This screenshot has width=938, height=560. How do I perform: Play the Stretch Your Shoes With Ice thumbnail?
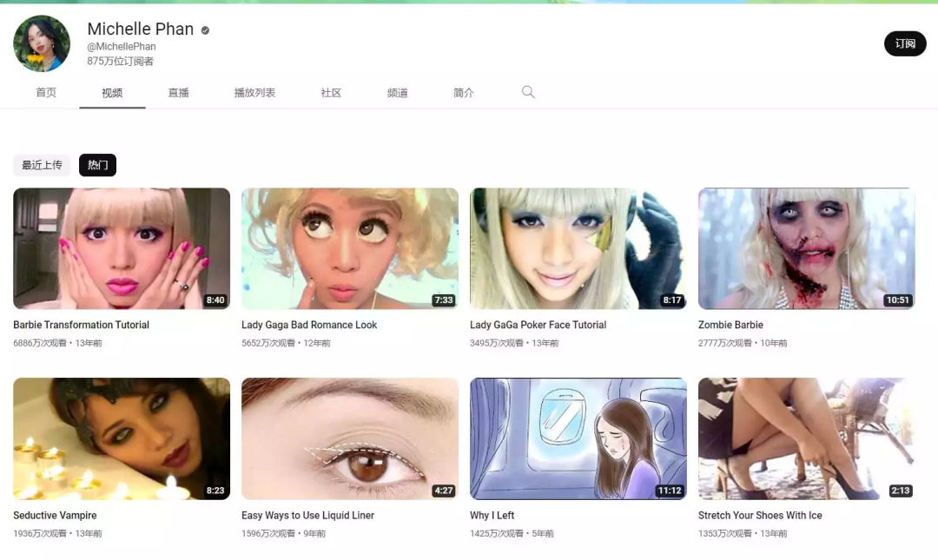click(806, 438)
